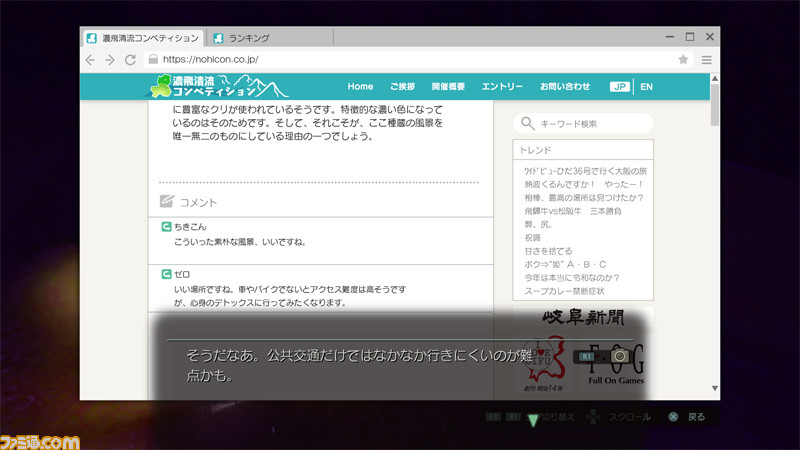This screenshot has height=450, width=800.
Task: Open trend スープカレー禁断症状
Action: [x=564, y=291]
